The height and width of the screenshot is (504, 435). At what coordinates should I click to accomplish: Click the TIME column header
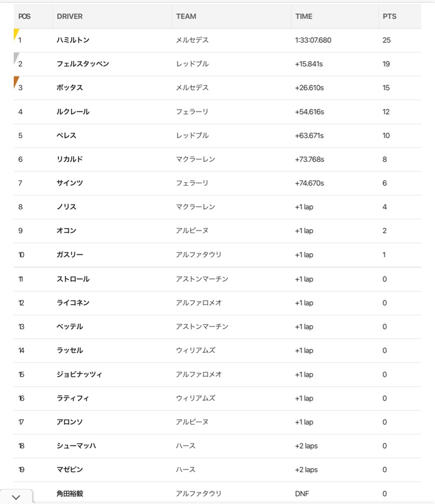click(x=303, y=16)
